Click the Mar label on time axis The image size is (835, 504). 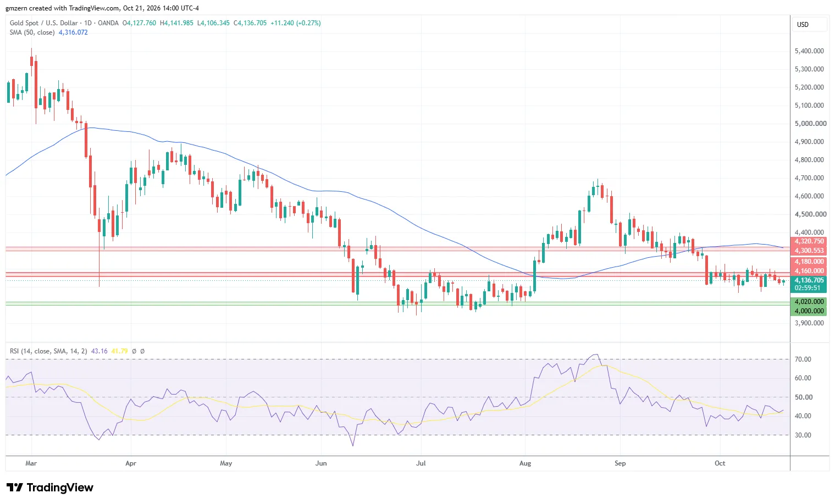point(31,463)
